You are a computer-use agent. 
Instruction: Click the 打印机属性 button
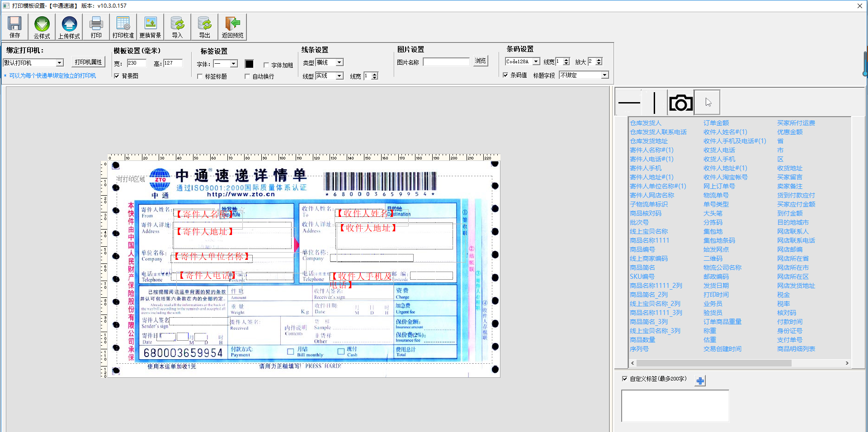[x=89, y=62]
